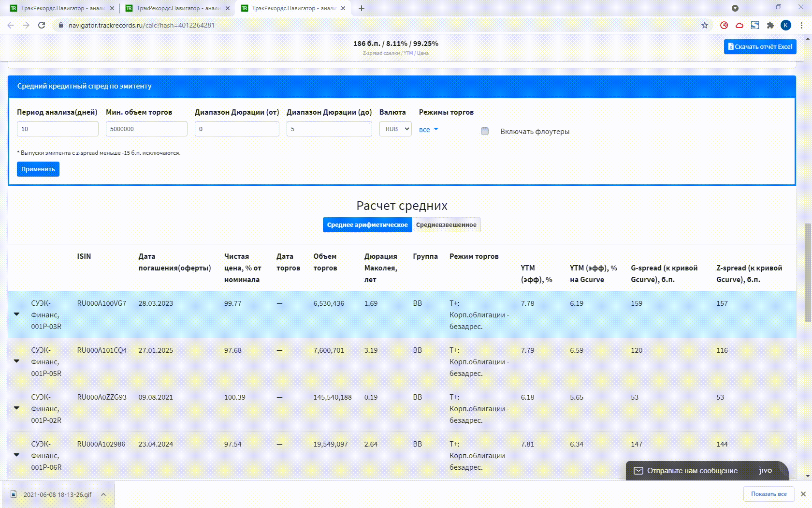Open a new browser tab
Screen dimensions: 812x508
pos(361,8)
